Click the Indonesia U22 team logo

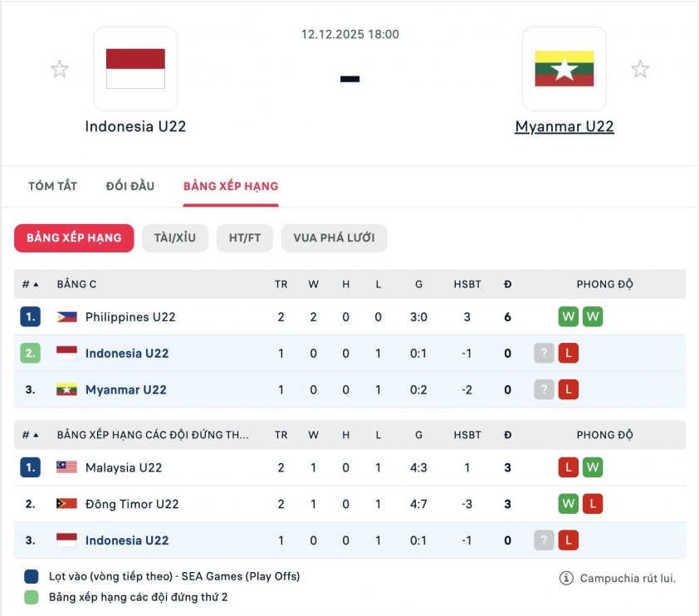(136, 68)
